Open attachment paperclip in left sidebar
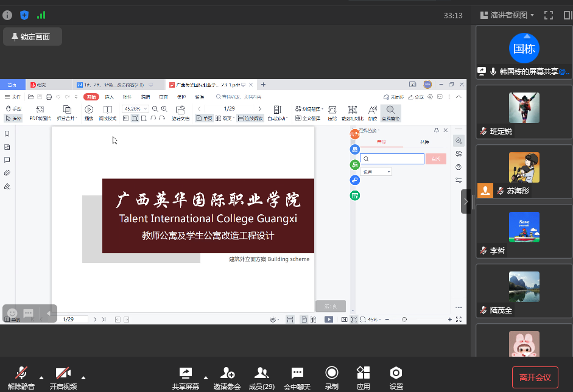 7,173
